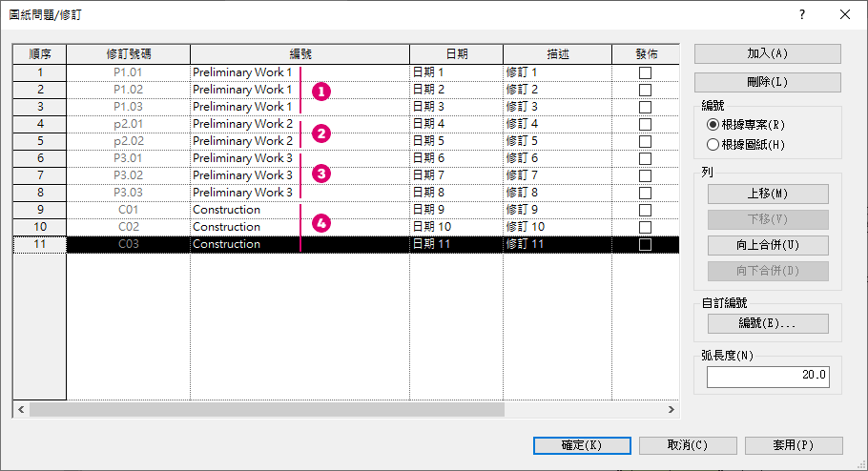Click the P3.02 revision number cell

(129, 175)
